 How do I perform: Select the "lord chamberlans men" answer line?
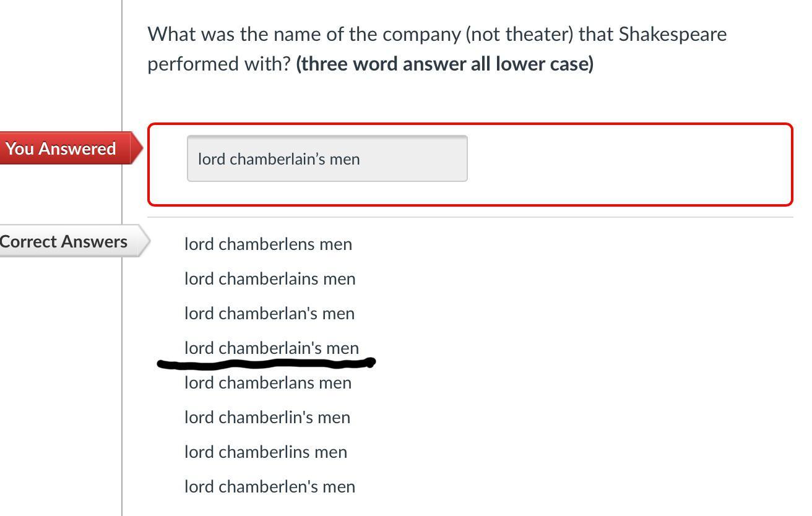[x=267, y=382]
